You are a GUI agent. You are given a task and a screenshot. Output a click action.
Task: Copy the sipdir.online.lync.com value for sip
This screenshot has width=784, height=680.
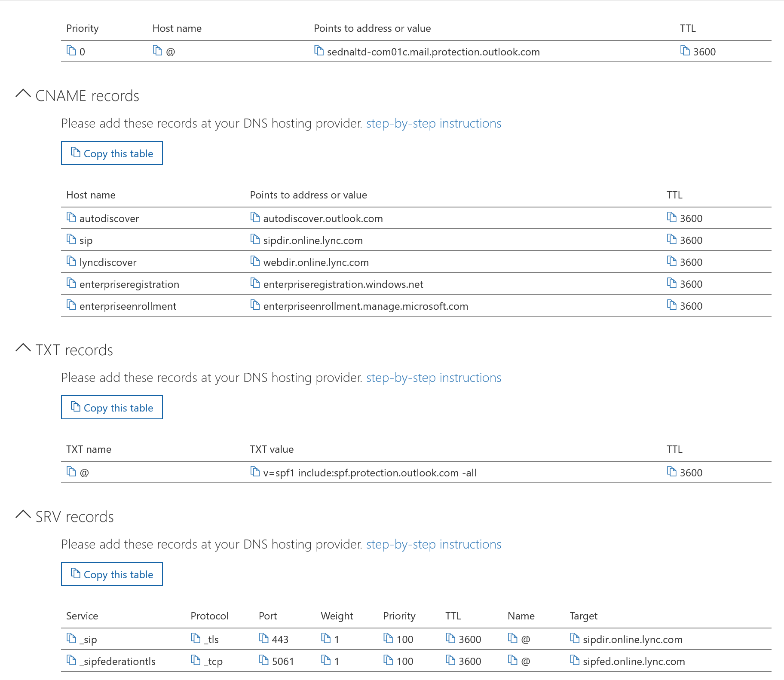tap(255, 240)
